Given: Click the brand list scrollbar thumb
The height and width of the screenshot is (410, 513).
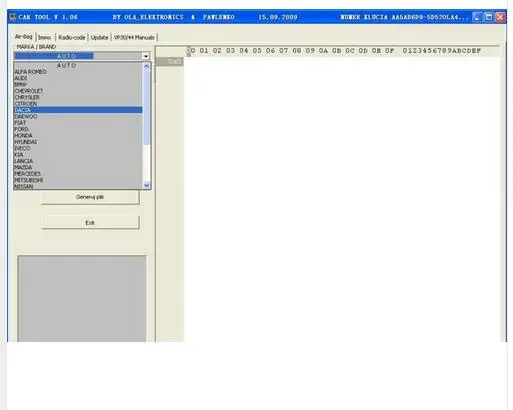Looking at the screenshot, I should click(x=146, y=107).
